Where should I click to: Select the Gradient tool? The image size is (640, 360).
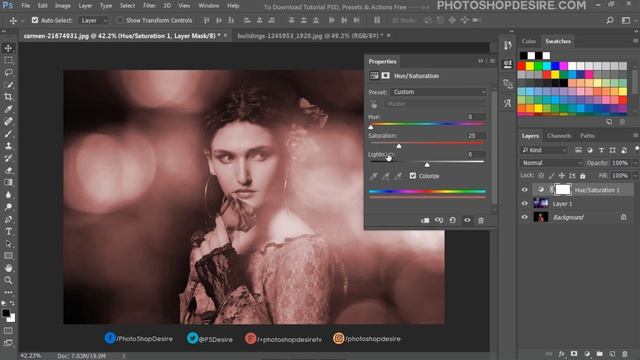click(8, 182)
